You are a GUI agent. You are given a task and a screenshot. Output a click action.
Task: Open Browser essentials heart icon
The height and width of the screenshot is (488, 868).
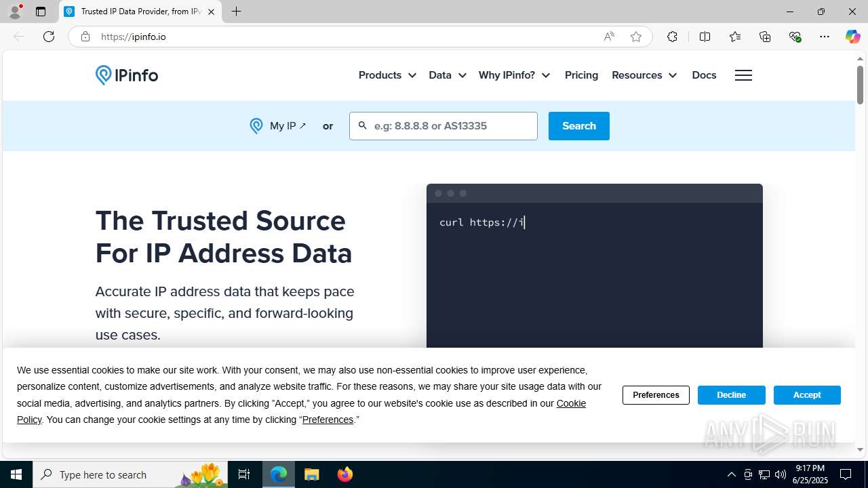coord(795,37)
